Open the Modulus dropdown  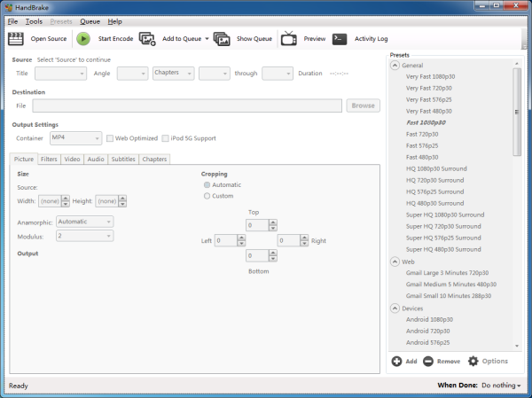(x=85, y=236)
